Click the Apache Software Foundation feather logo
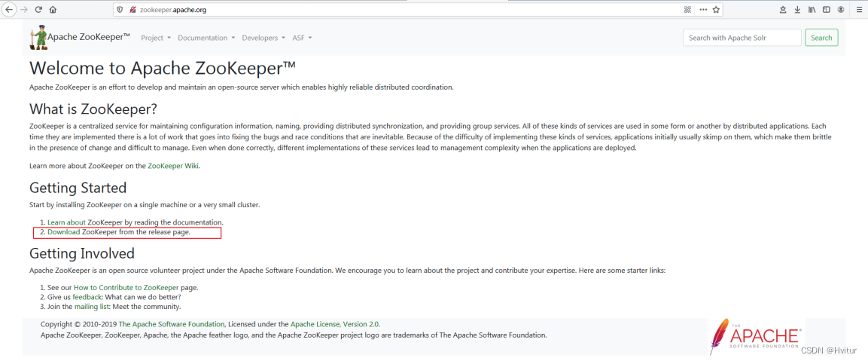The image size is (868, 361). 756,336
